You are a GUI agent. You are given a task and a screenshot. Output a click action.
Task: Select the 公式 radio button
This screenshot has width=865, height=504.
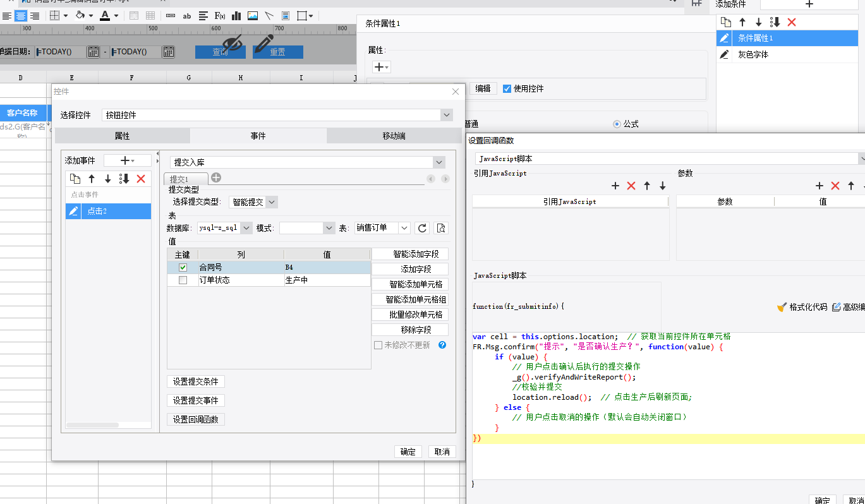(x=617, y=124)
